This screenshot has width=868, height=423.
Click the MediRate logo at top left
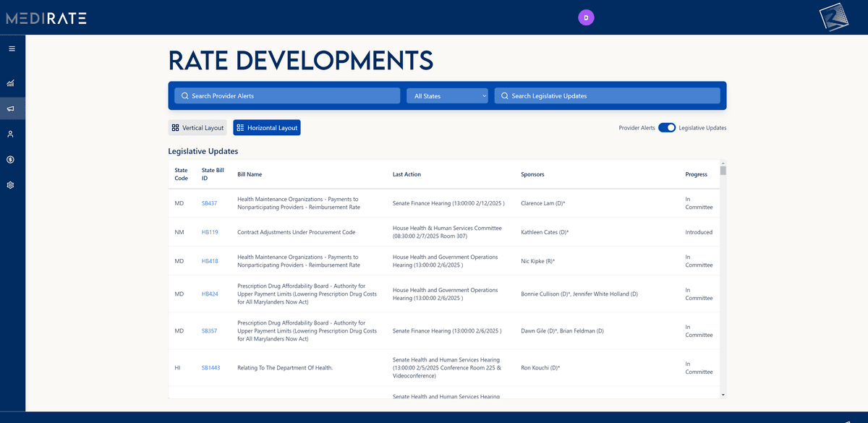pyautogui.click(x=46, y=18)
